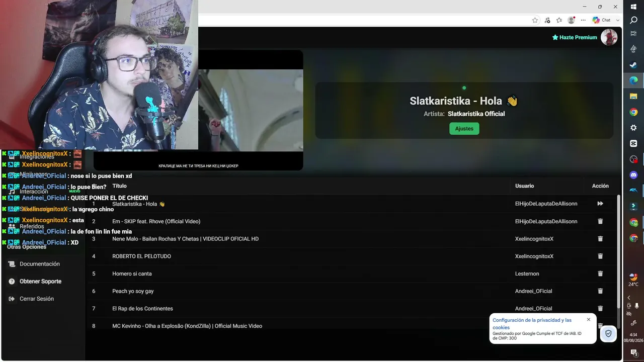Image resolution: width=644 pixels, height=362 pixels.
Task: Click the Acción column header
Action: 600,186
